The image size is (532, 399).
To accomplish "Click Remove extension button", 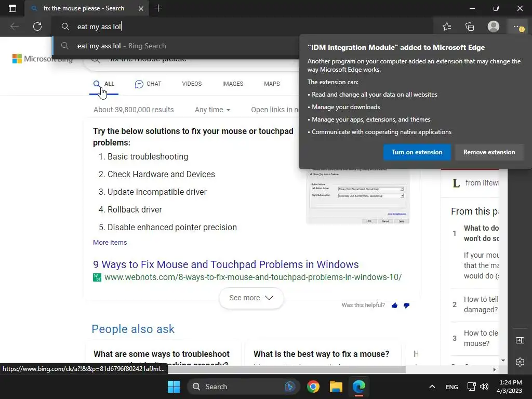I will 489,152.
